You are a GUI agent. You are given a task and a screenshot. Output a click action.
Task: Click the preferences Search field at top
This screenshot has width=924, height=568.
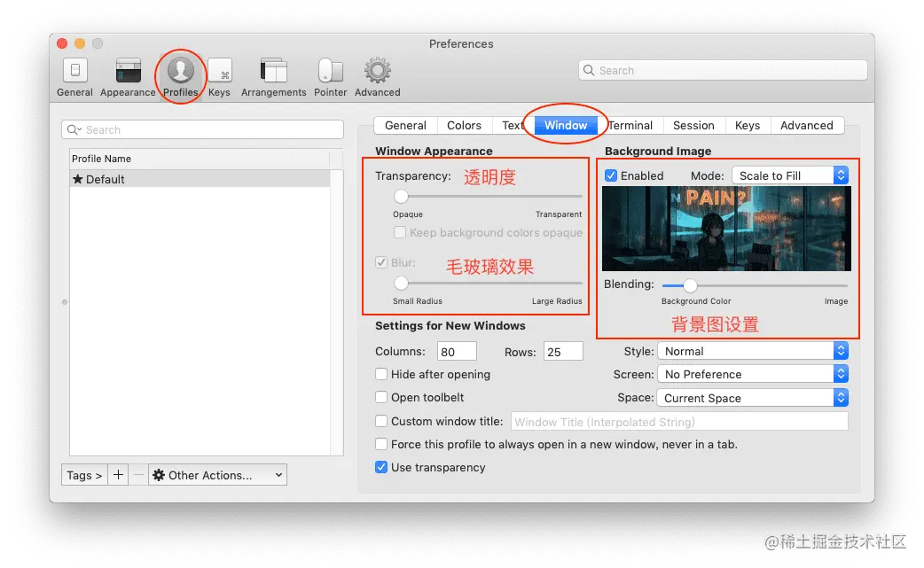(x=723, y=70)
